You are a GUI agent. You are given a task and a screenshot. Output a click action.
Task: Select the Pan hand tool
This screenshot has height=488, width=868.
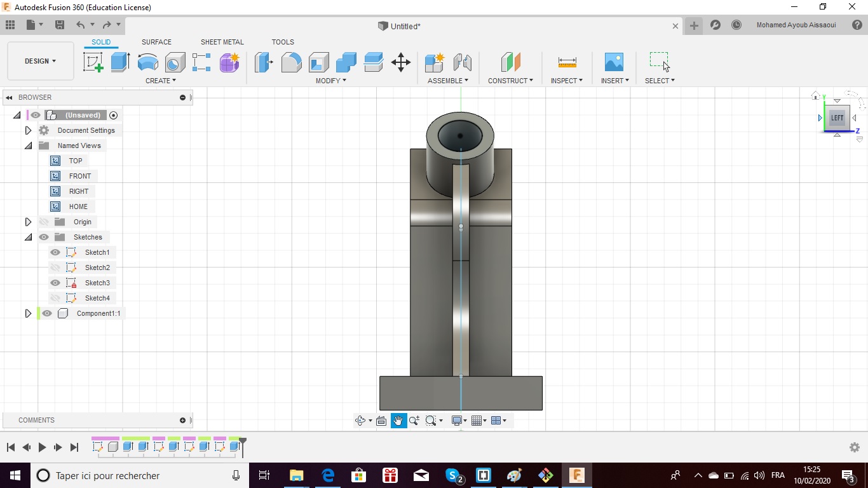pyautogui.click(x=398, y=421)
